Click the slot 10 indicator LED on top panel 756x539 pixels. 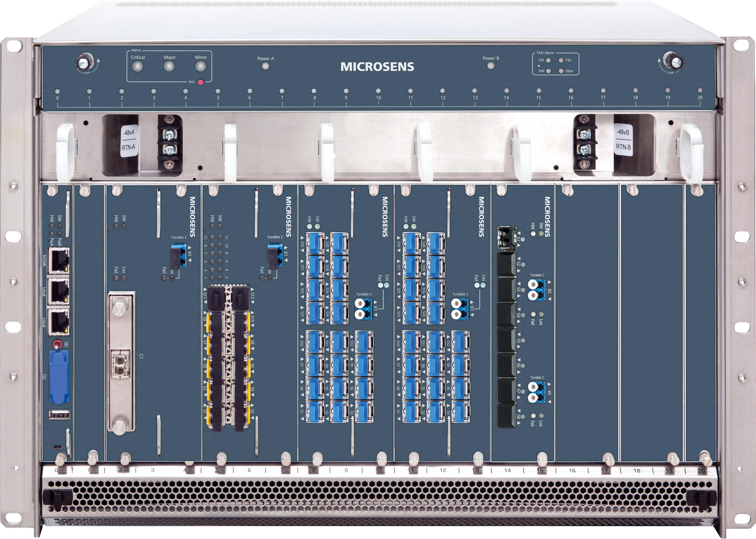tap(378, 91)
